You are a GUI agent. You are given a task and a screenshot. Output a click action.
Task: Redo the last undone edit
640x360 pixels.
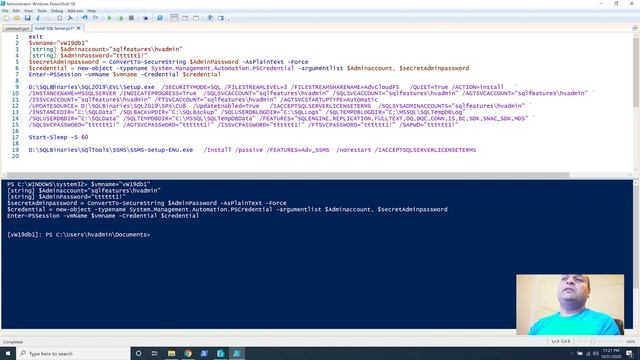coord(95,18)
